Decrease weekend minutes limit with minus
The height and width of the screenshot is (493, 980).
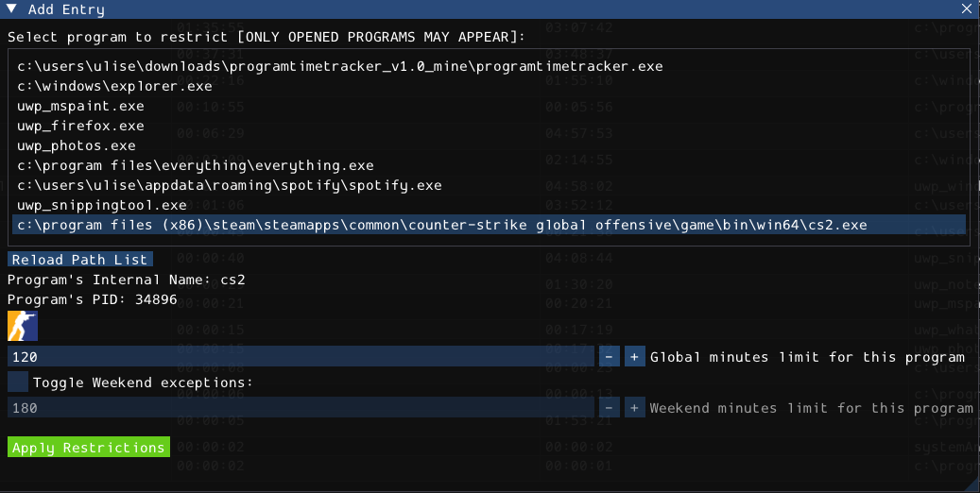point(609,407)
